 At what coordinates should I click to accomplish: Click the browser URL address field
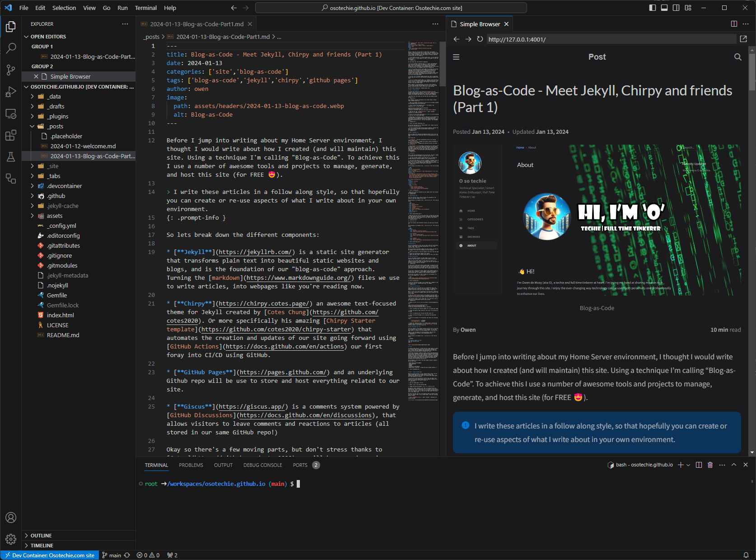coord(610,39)
